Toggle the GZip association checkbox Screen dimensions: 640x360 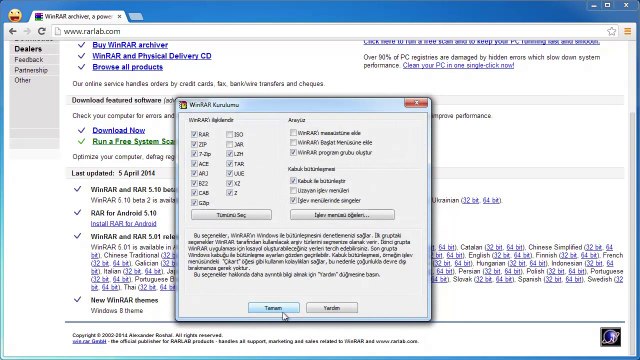click(x=194, y=203)
